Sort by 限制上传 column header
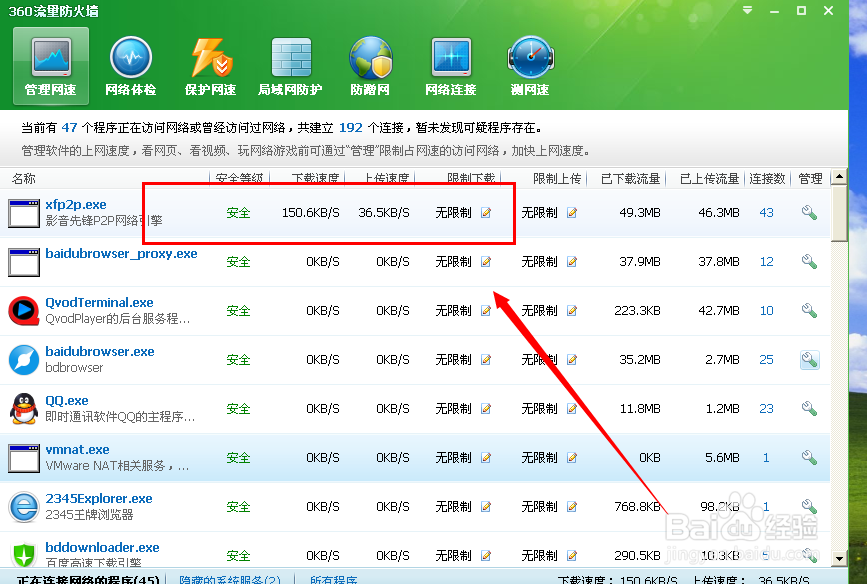 tap(557, 179)
